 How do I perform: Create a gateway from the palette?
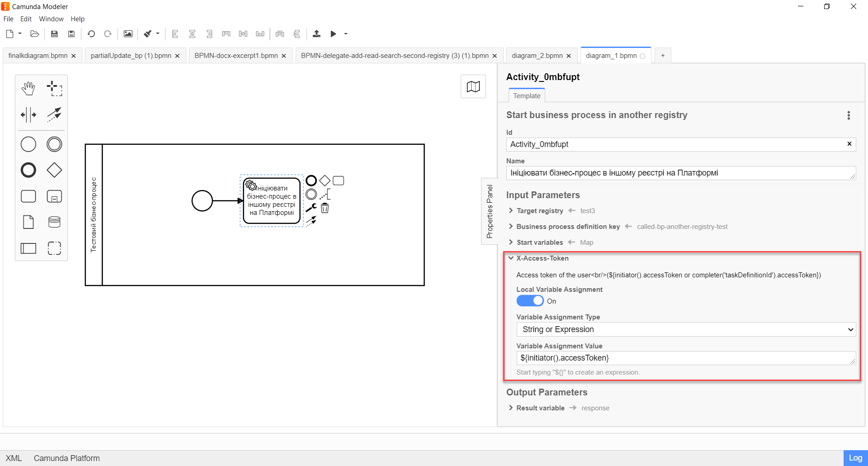point(54,170)
